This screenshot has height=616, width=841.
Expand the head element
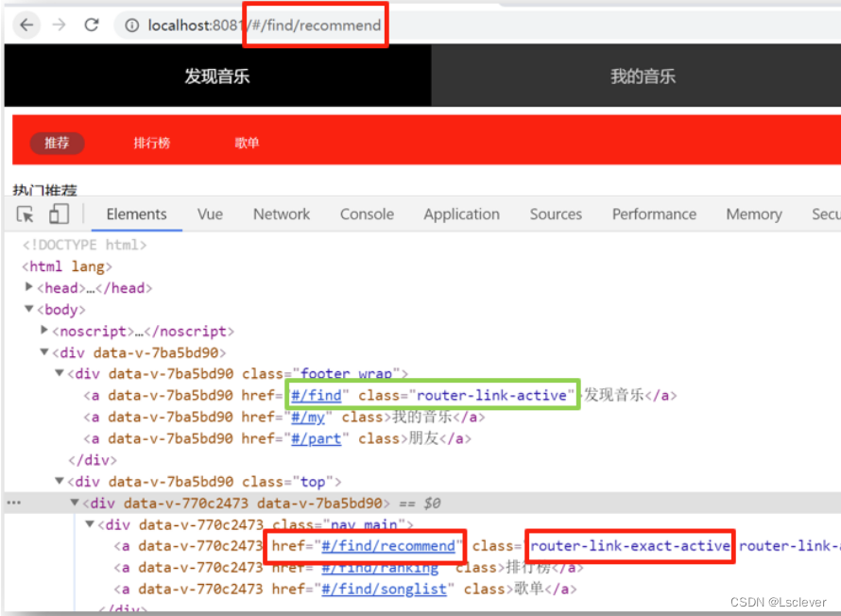coord(29,287)
